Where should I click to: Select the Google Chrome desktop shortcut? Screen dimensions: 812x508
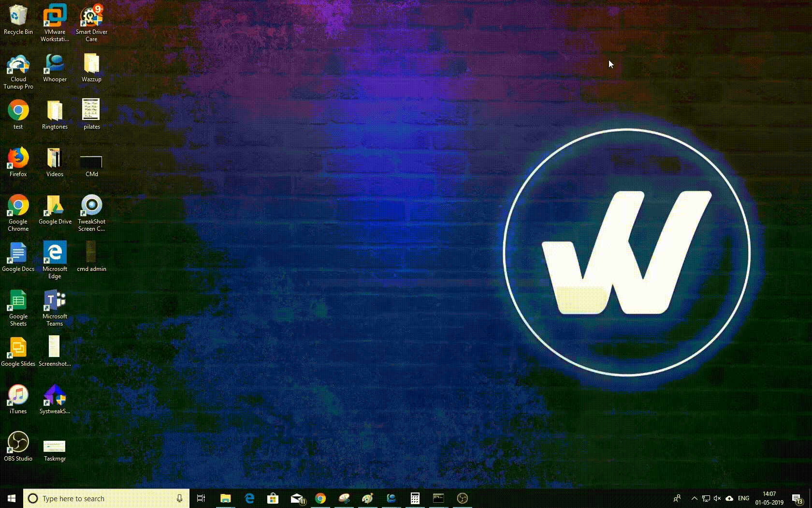[18, 213]
